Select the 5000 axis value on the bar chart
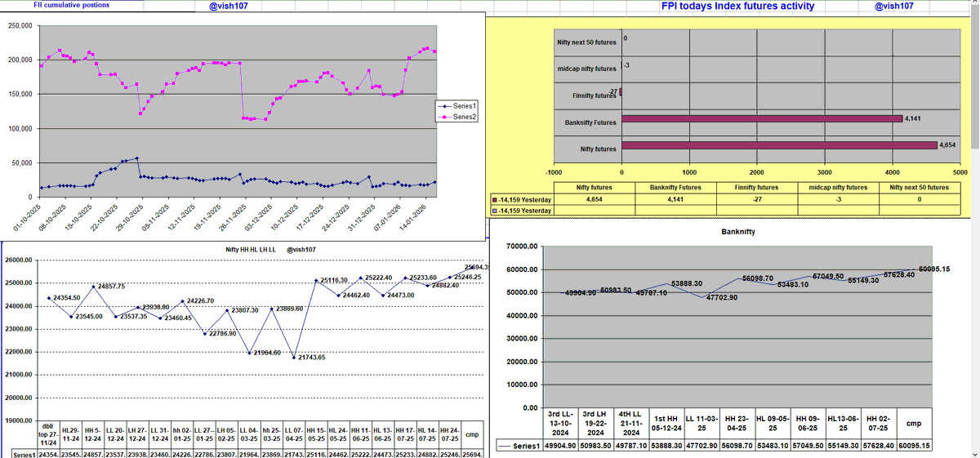Screen dimensions: 980x458 click(960, 172)
